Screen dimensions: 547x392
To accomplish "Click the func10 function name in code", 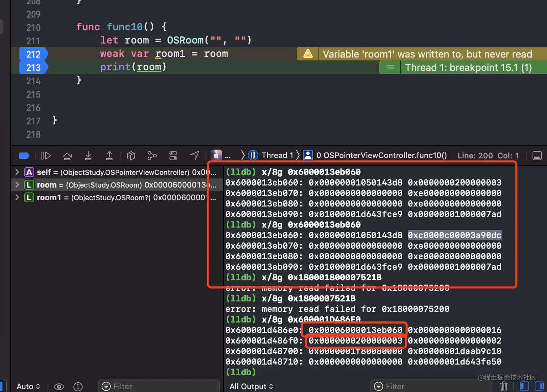I will click(124, 27).
